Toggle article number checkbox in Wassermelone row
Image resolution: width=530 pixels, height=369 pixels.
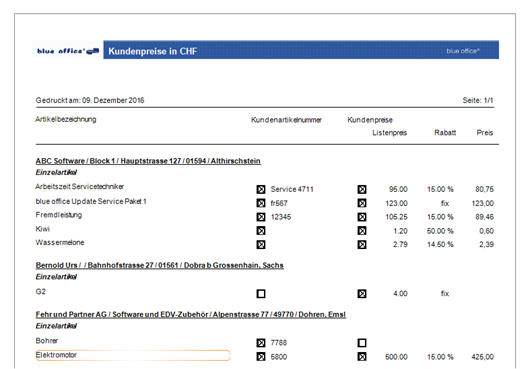click(x=261, y=244)
